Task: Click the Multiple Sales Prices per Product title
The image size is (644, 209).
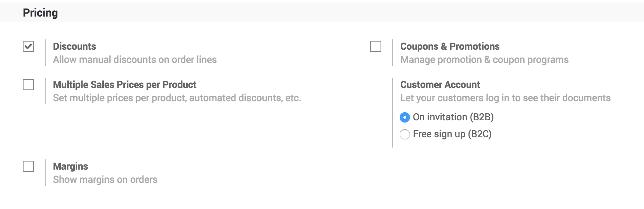Action: pyautogui.click(x=124, y=85)
